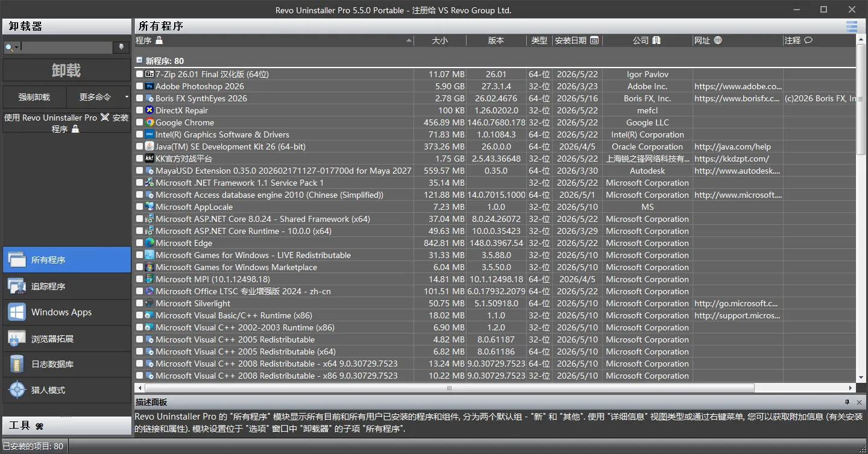Click the Boris FX SynthEyes 2026 icon
The height and width of the screenshot is (454, 868).
[x=149, y=98]
